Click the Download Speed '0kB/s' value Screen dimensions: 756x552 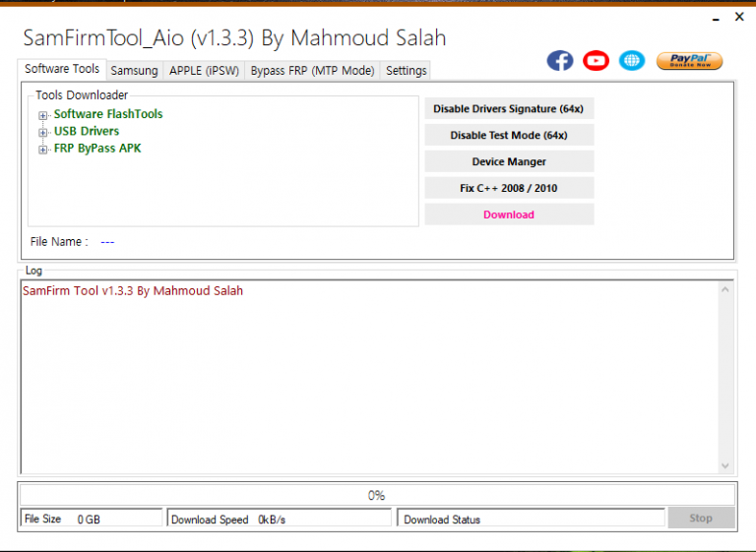coord(272,520)
